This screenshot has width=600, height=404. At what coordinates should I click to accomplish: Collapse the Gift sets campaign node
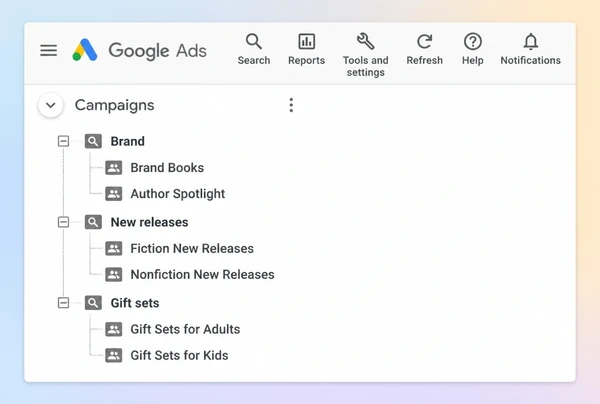tap(64, 303)
